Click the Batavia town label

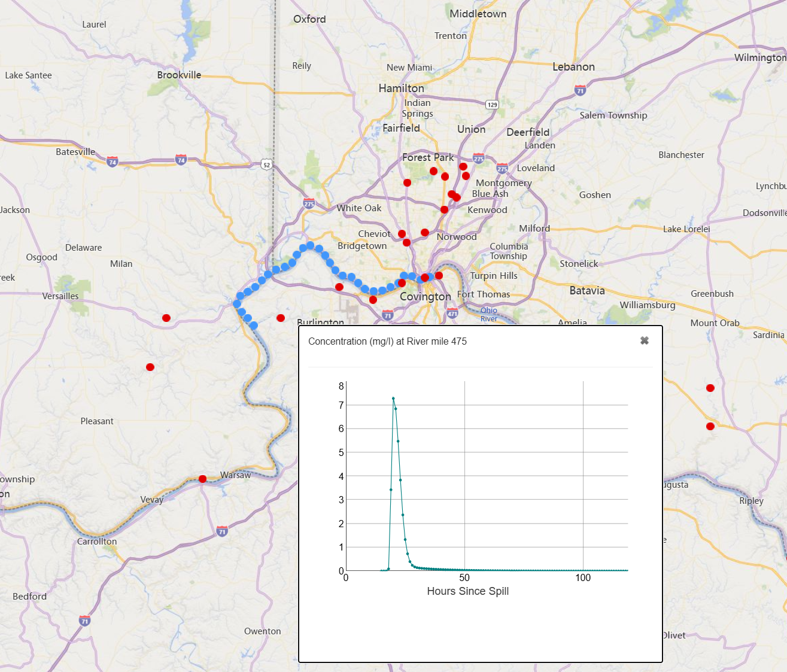tap(587, 291)
